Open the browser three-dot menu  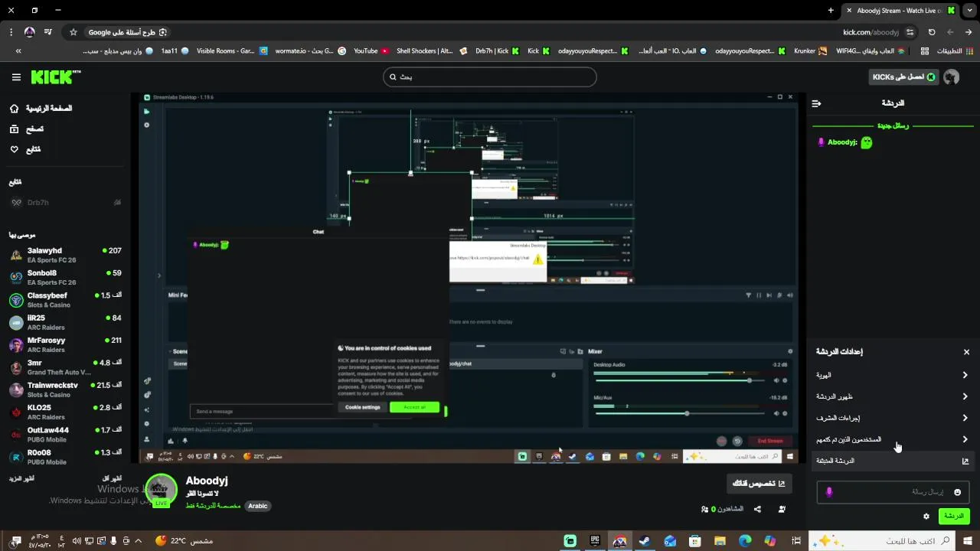click(11, 32)
